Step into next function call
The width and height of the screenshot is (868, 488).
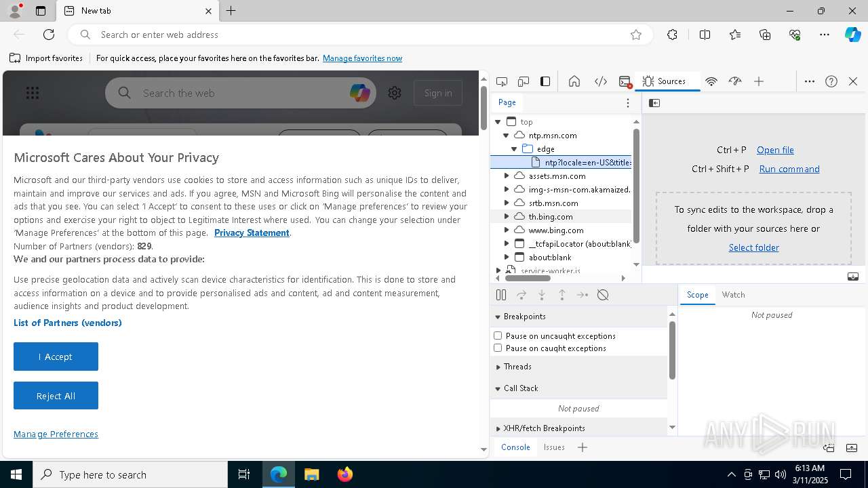542,295
